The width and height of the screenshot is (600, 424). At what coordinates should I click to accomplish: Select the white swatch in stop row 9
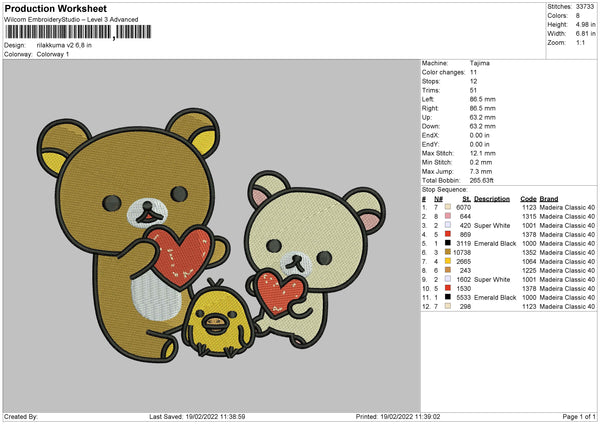click(448, 279)
